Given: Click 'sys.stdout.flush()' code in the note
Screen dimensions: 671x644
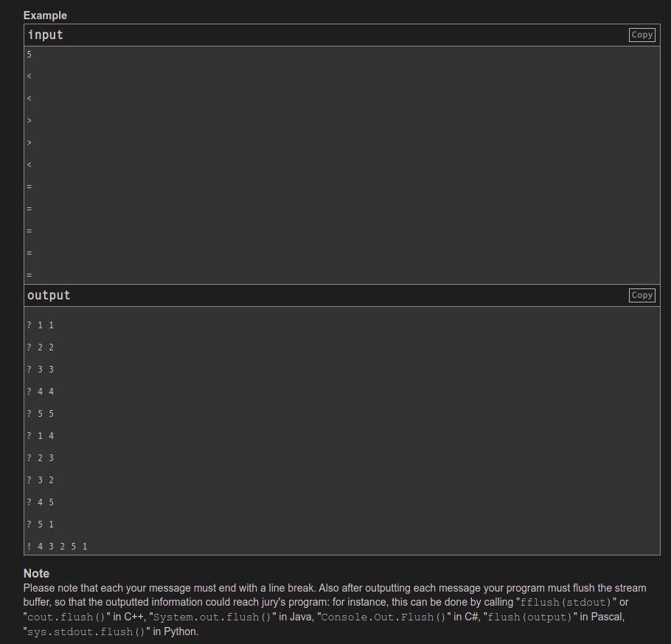Looking at the screenshot, I should (x=86, y=632).
